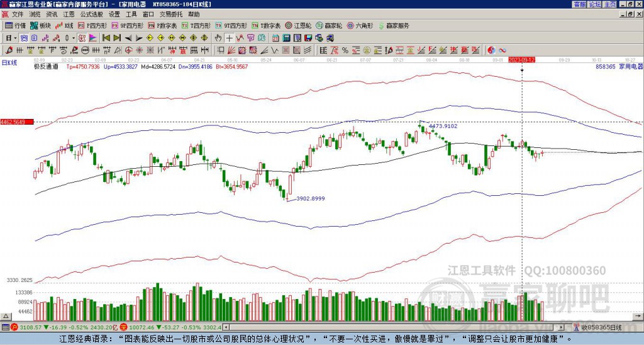
Task: Select the percent % drawing tool
Action: (x=345, y=50)
